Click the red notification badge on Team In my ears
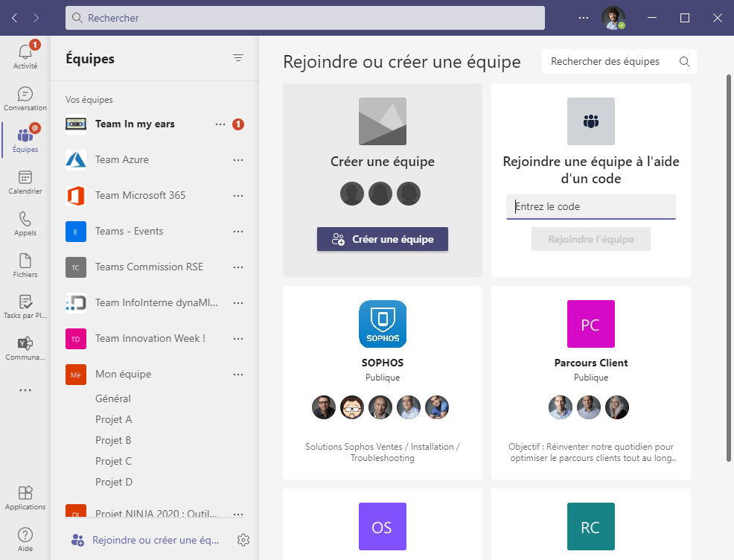Viewport: 734px width, 560px height. tap(238, 124)
